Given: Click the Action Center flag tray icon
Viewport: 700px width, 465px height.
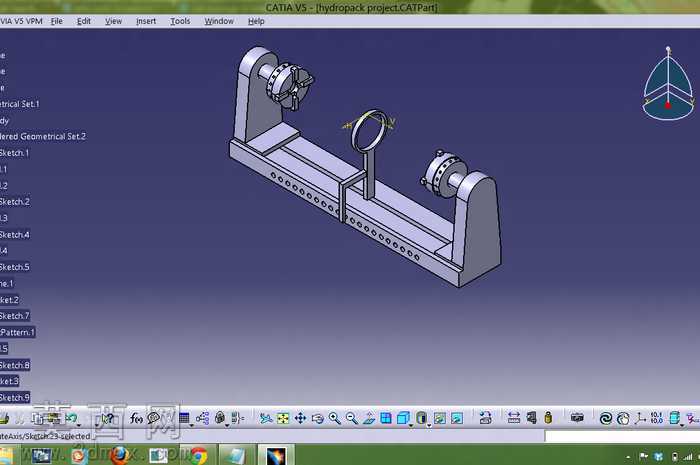Looking at the screenshot, I should [643, 457].
